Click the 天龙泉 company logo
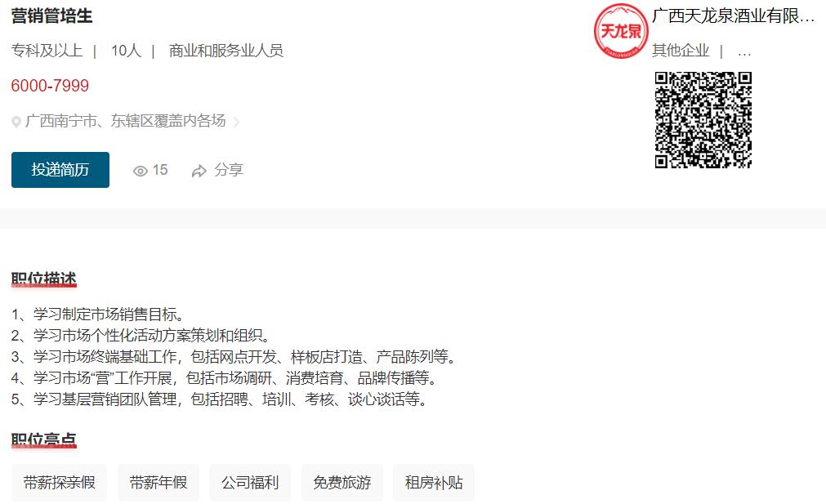 tap(621, 31)
